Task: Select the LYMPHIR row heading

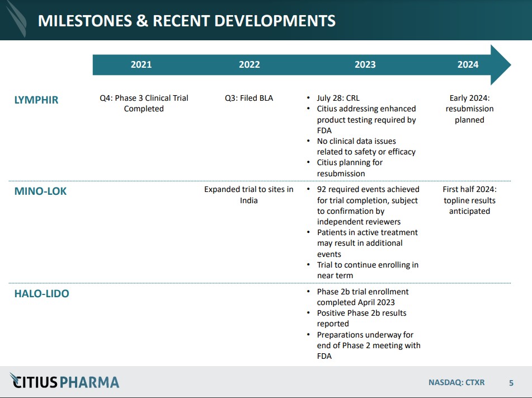Action: tap(36, 100)
